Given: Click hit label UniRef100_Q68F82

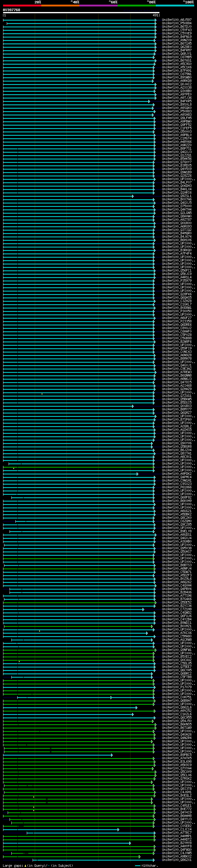Looking at the screenshot, I should pyautogui.click(x=177, y=497).
